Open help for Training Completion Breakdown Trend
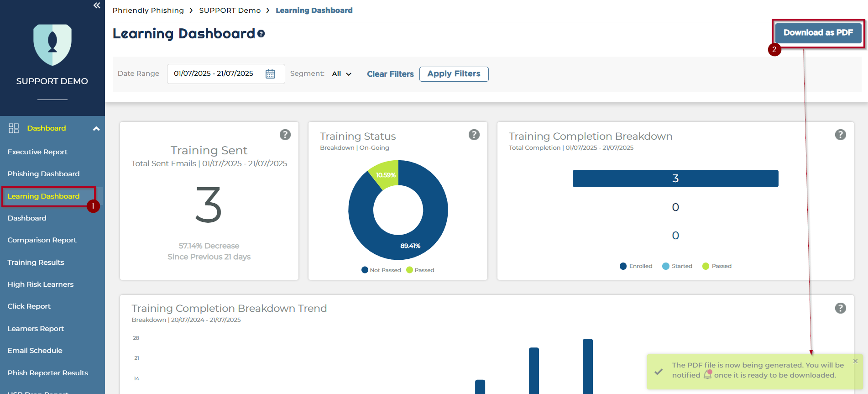Viewport: 868px width, 394px height. click(x=840, y=308)
